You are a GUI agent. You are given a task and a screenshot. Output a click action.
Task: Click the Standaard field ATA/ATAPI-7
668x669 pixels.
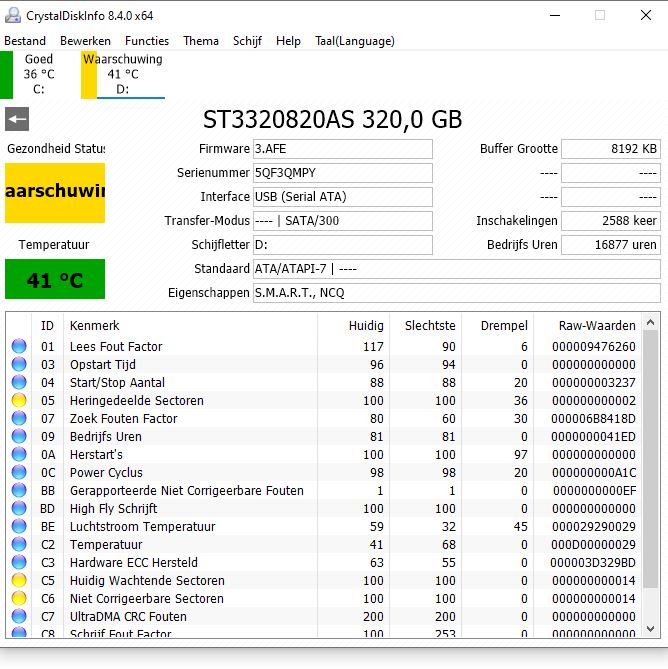coord(457,269)
